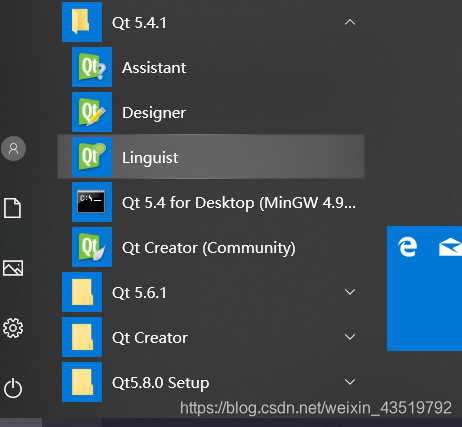Open the Mail tile icon

(451, 247)
